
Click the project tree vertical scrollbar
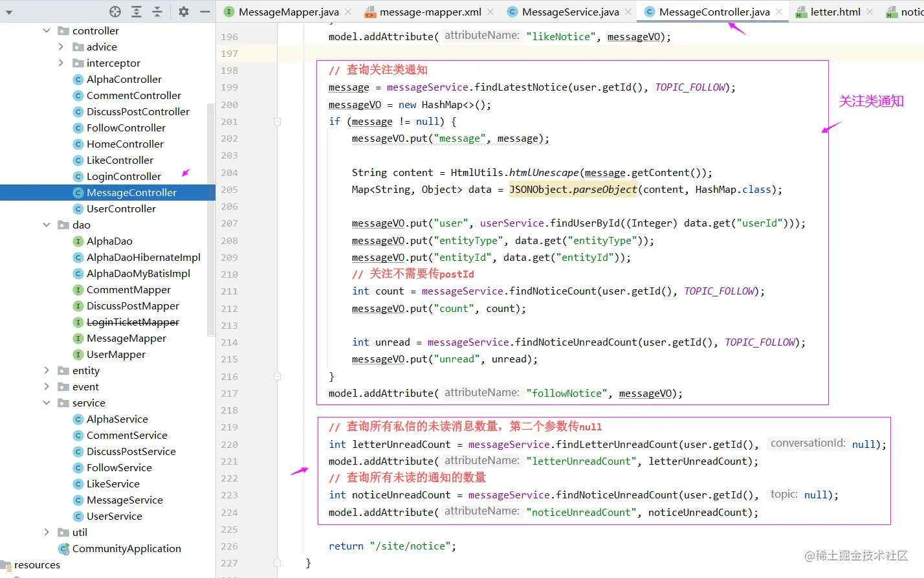tap(210, 220)
